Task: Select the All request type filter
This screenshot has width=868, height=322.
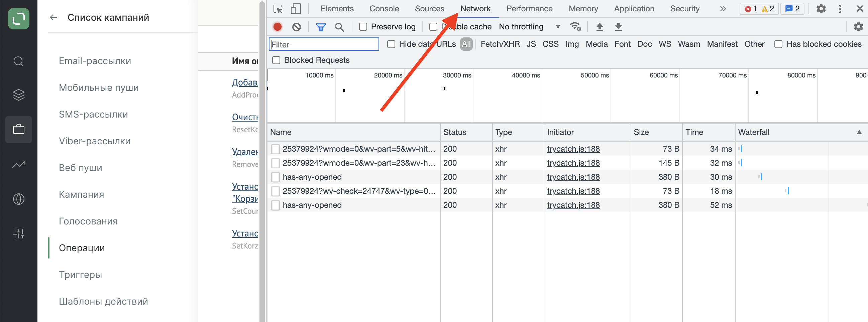Action: [x=466, y=44]
